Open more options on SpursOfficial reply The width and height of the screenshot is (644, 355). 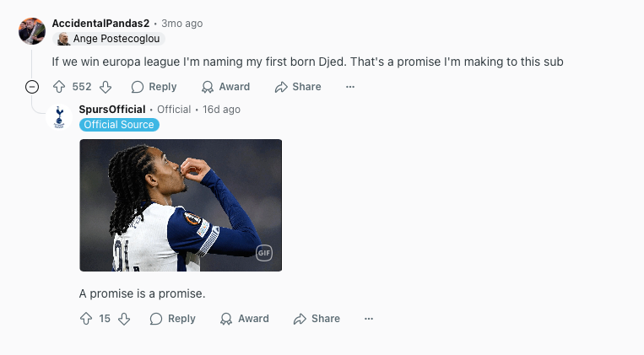point(369,319)
